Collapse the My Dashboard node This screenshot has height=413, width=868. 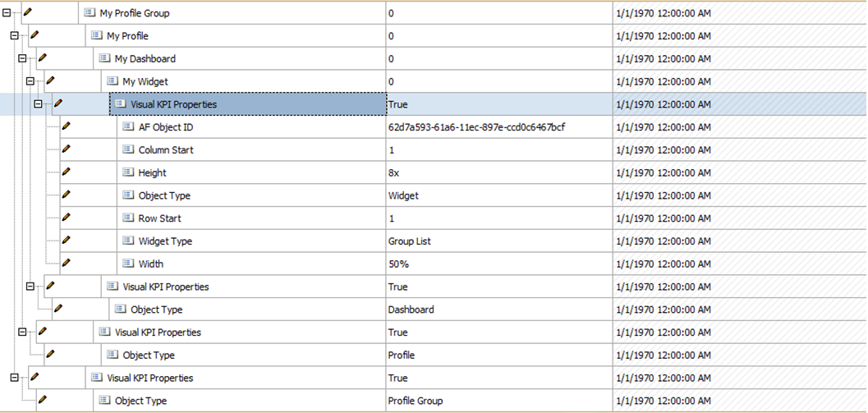(22, 58)
